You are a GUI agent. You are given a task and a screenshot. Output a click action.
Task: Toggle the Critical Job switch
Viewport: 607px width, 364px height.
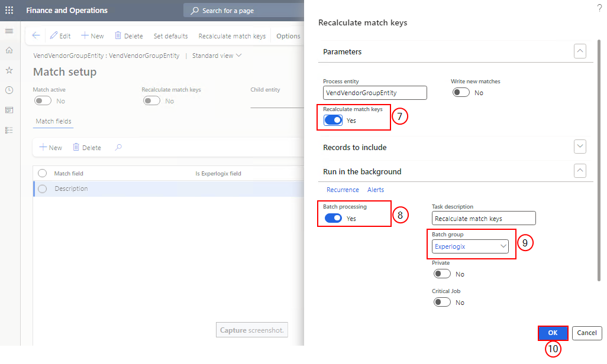[x=442, y=302]
